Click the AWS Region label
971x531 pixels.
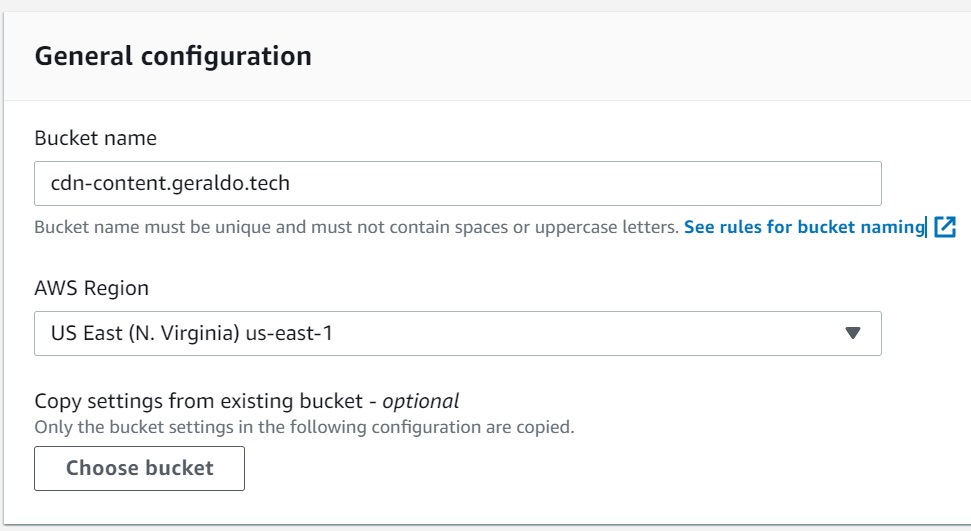pos(91,288)
